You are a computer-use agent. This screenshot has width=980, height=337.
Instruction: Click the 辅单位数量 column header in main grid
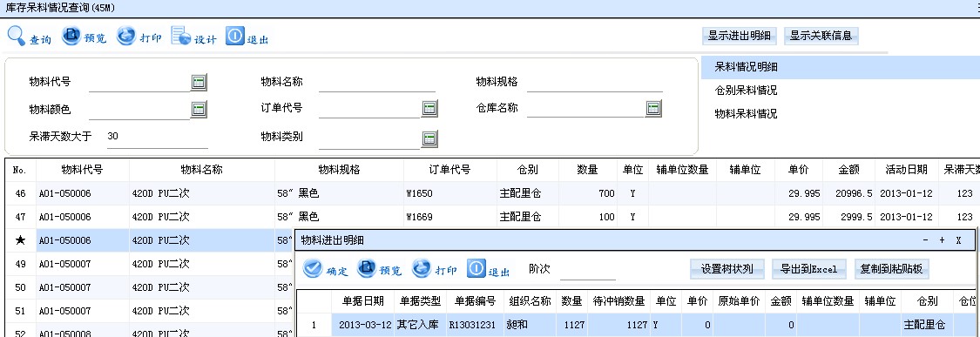click(x=682, y=170)
